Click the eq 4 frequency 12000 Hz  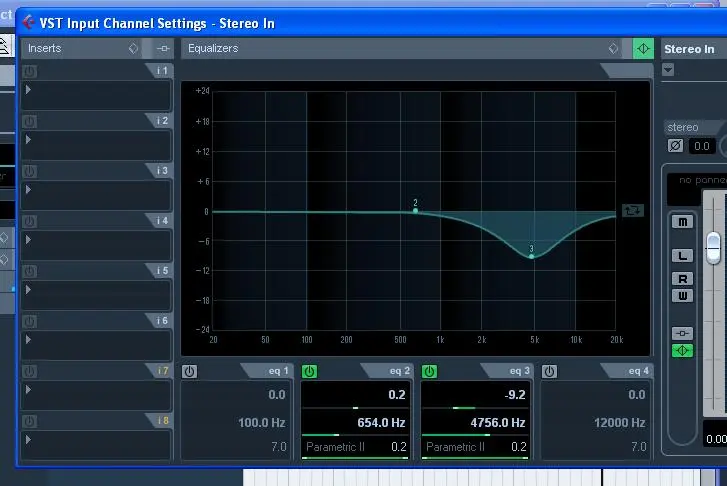[619, 422]
